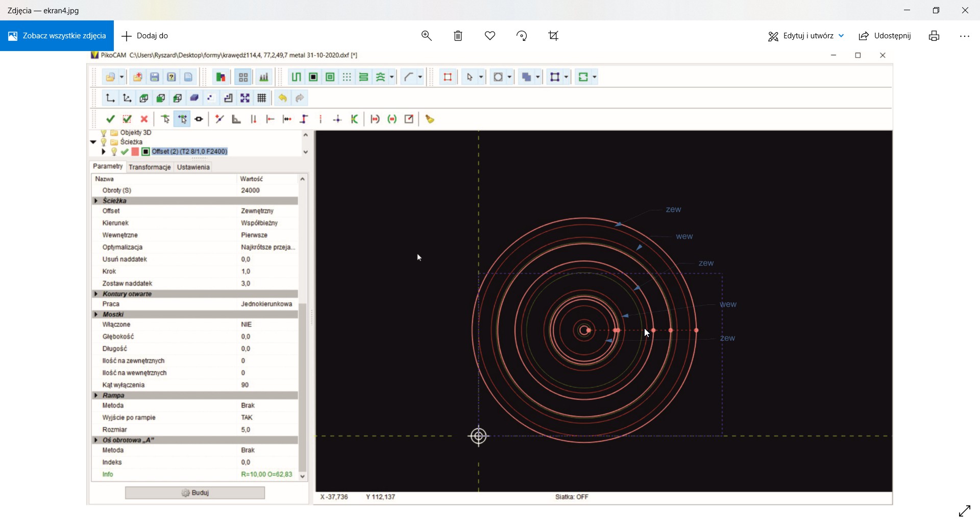The image size is (980, 526).
Task: Click the green K-shaped node tool icon
Action: tap(355, 120)
